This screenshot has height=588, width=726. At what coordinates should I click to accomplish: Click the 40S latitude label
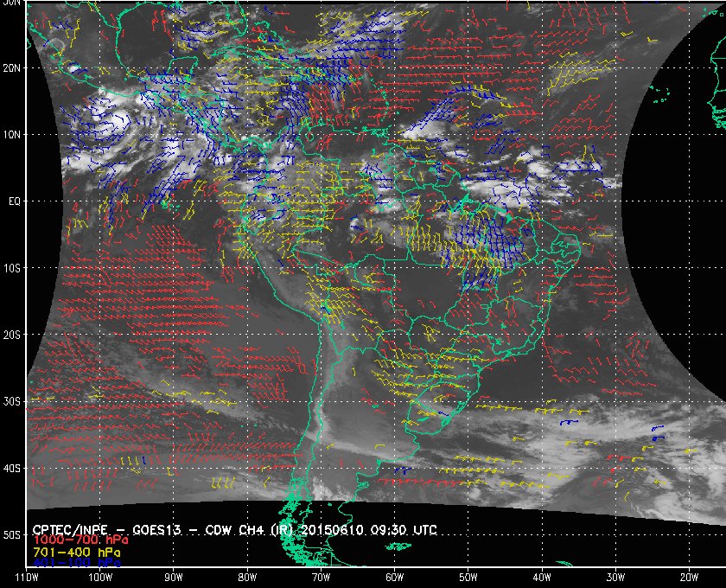[x=11, y=468]
